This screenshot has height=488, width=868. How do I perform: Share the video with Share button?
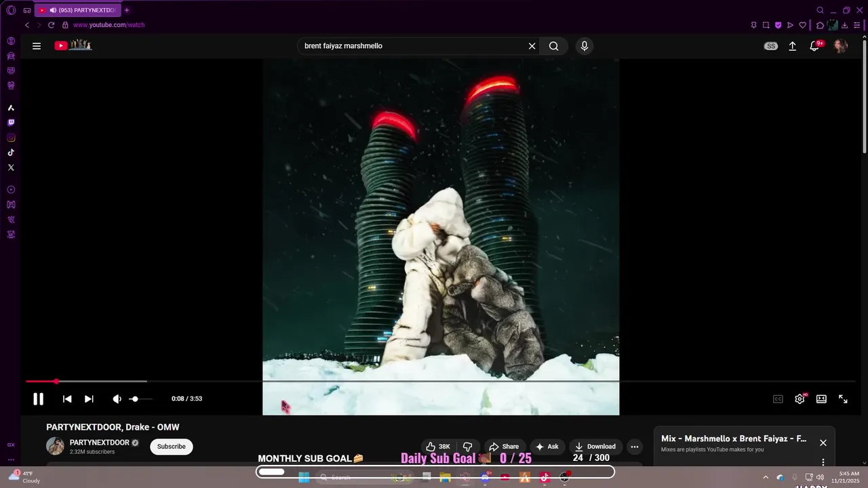pyautogui.click(x=504, y=447)
